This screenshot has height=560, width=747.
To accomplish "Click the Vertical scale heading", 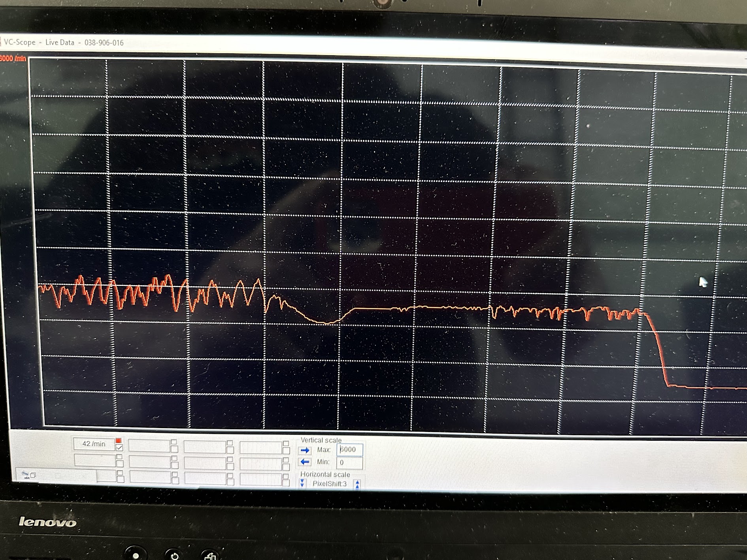I will click(321, 440).
